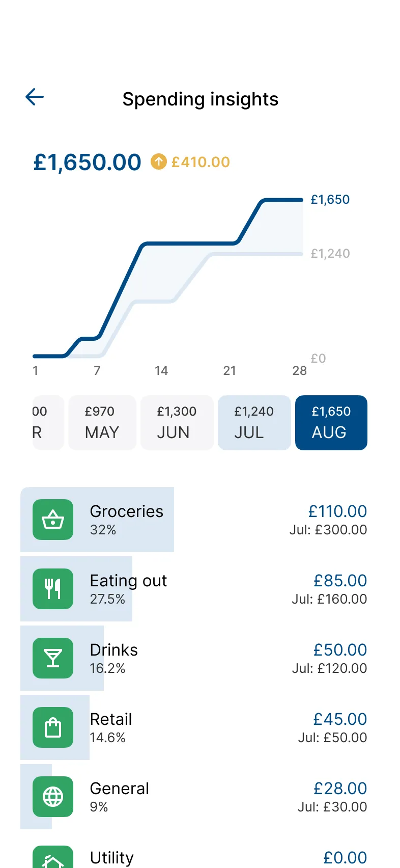Click the £1,650 chart end label

(330, 200)
